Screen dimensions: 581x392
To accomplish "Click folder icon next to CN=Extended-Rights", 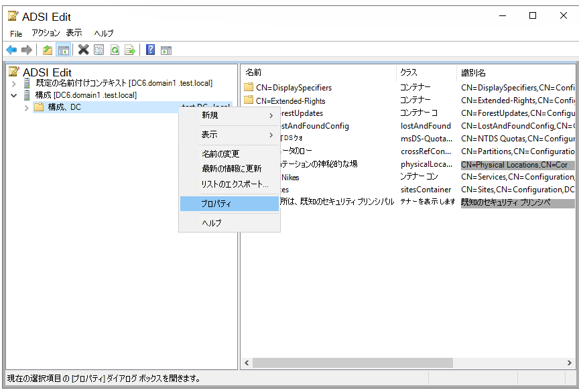I will [x=249, y=100].
